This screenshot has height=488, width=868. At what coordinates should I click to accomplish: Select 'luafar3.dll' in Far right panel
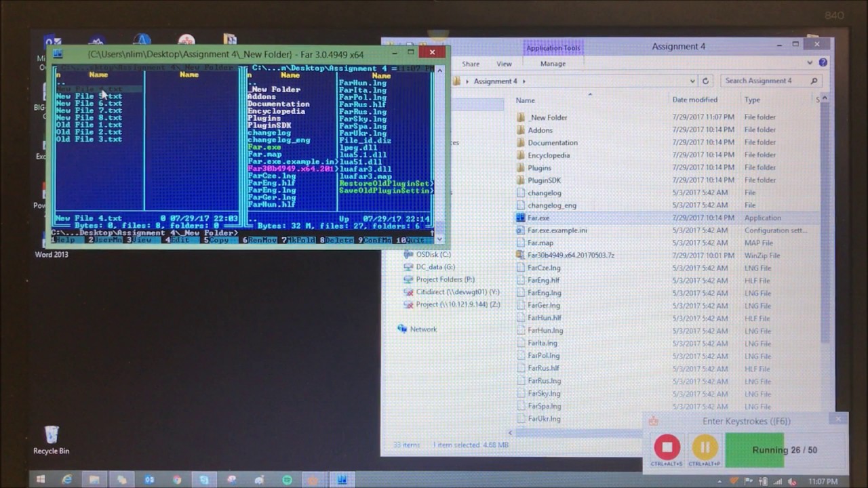(365, 169)
